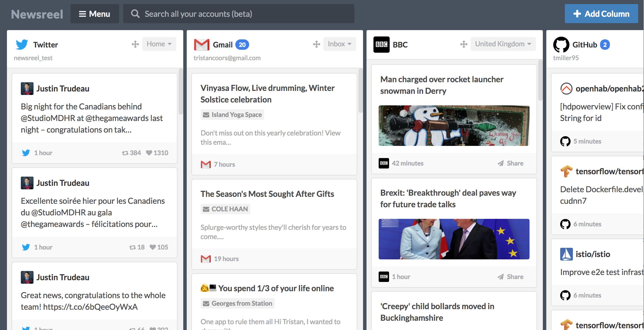Viewport: 644px width, 330px height.
Task: Click the Brexit article thumbnail image
Action: (x=454, y=239)
